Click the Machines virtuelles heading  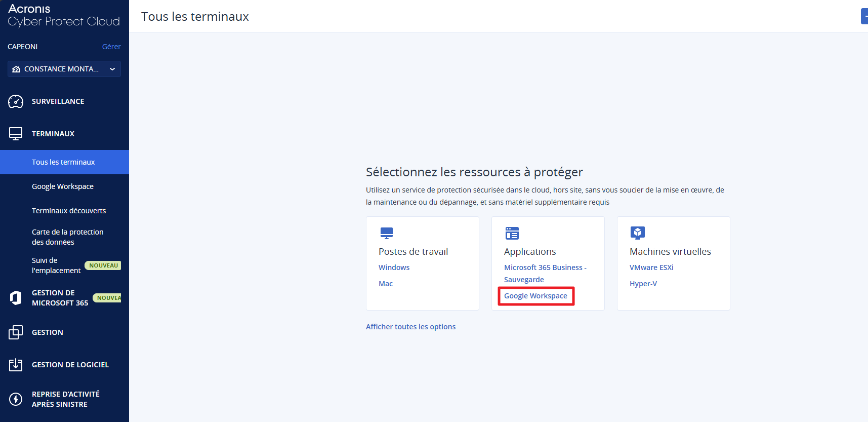point(670,252)
